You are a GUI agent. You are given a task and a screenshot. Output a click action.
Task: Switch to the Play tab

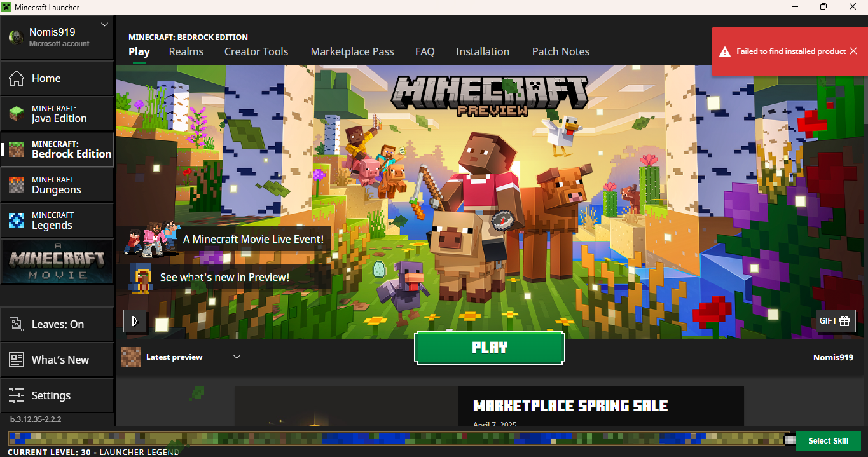(139, 51)
